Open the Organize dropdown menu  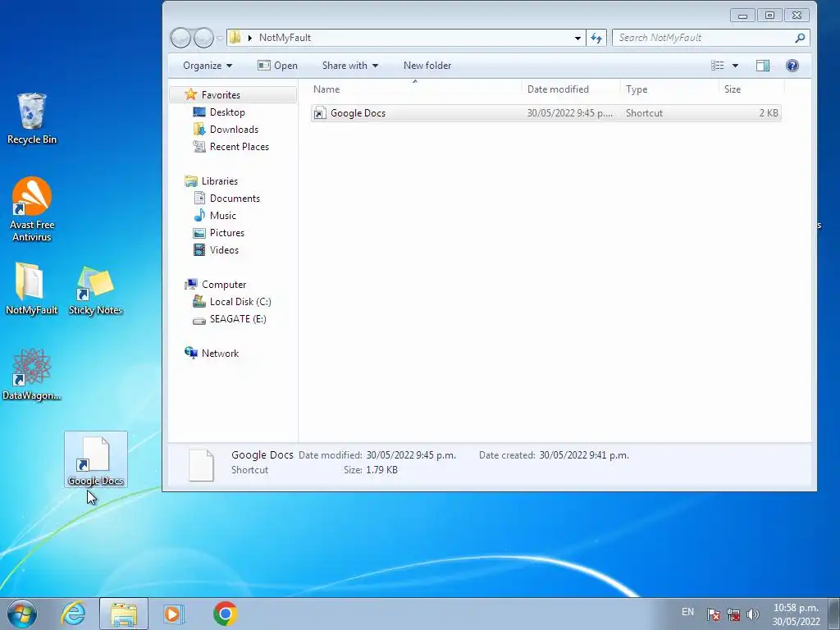point(208,66)
